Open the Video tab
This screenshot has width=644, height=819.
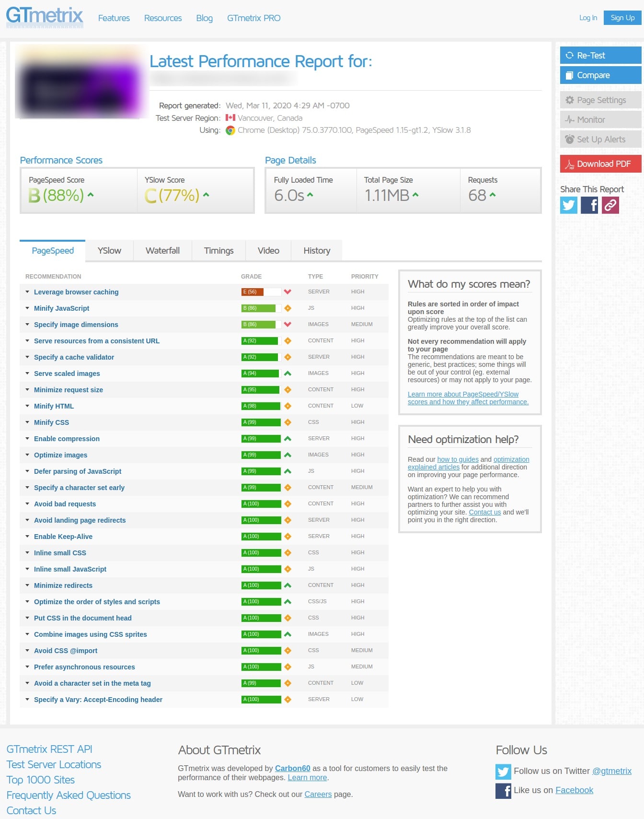[x=268, y=250]
